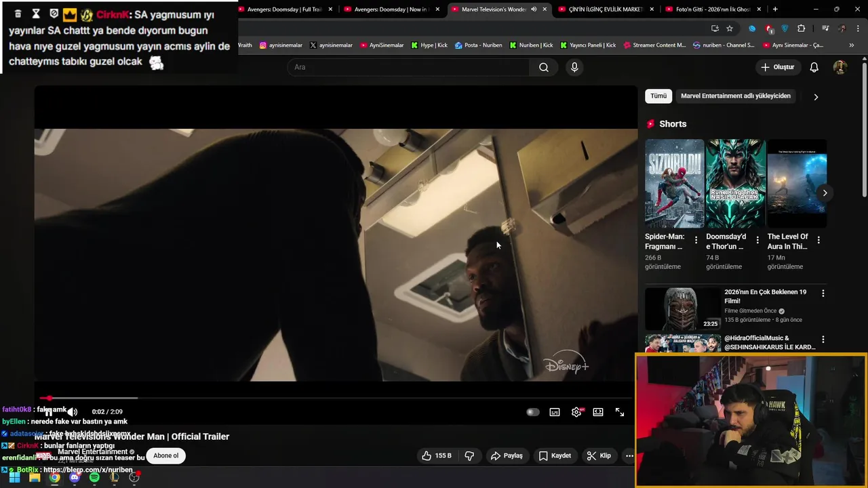Open the YouTube account avatar menu
Image resolution: width=868 pixels, height=488 pixels.
[x=840, y=67]
